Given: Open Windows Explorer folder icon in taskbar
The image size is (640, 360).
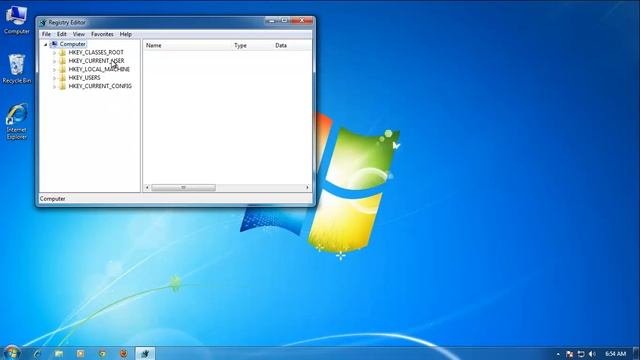Looking at the screenshot, I should 59,353.
